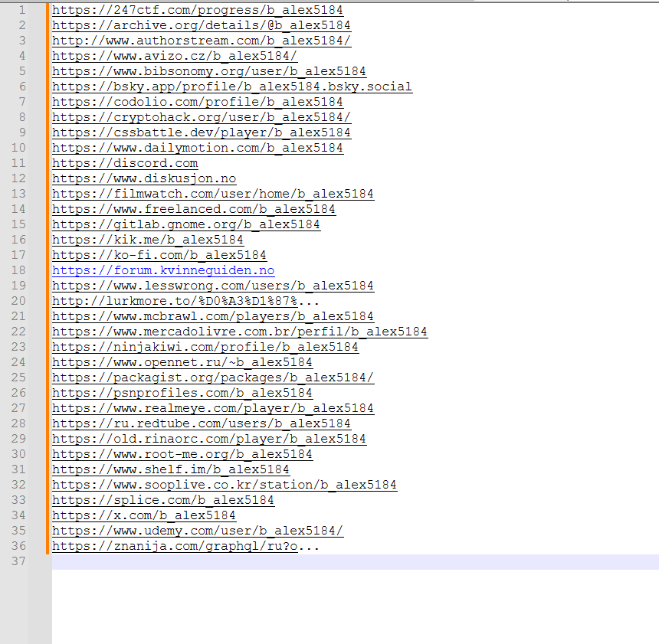Open the freelanced.com link
659x644 pixels.
click(194, 209)
